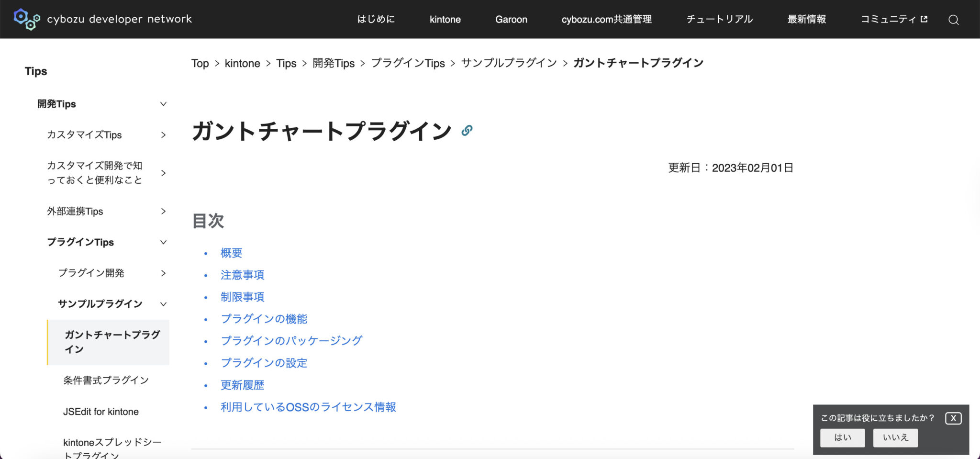Collapse the 開発Tips section chevron
This screenshot has width=980, height=459.
click(x=163, y=104)
